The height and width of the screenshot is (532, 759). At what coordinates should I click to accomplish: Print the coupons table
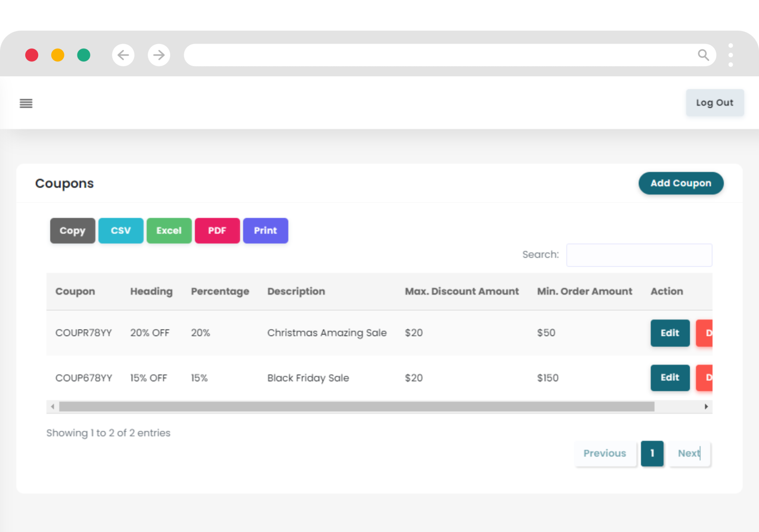[x=265, y=230]
